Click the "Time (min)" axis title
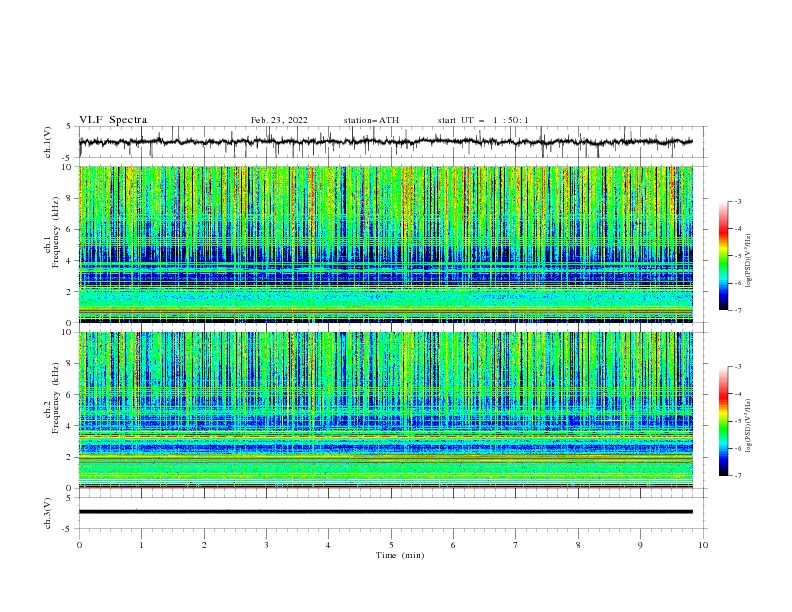Viewport: 792px width, 612px height. pos(400,555)
